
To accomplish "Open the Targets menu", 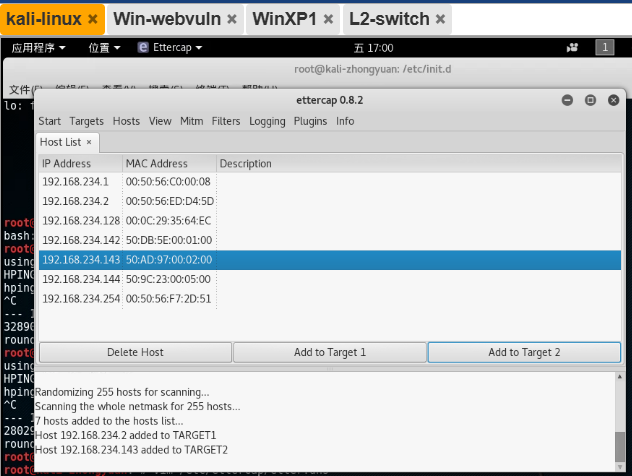I will [86, 121].
